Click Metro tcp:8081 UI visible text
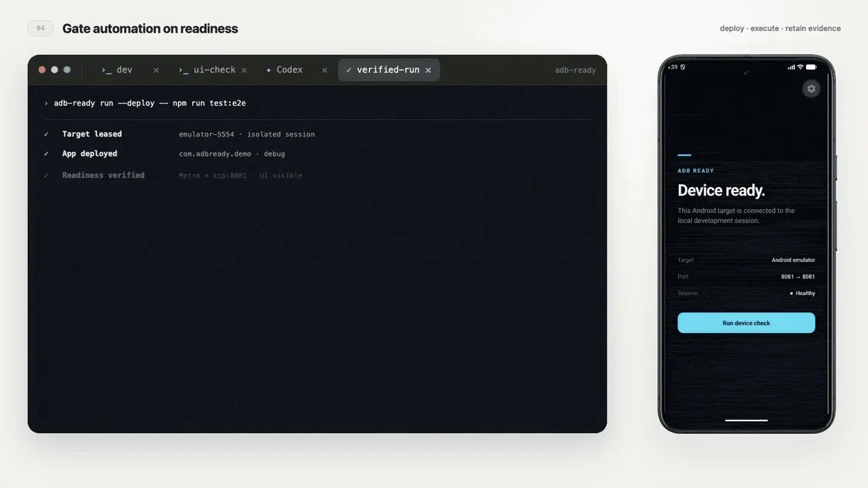This screenshot has height=488, width=868. [x=240, y=175]
